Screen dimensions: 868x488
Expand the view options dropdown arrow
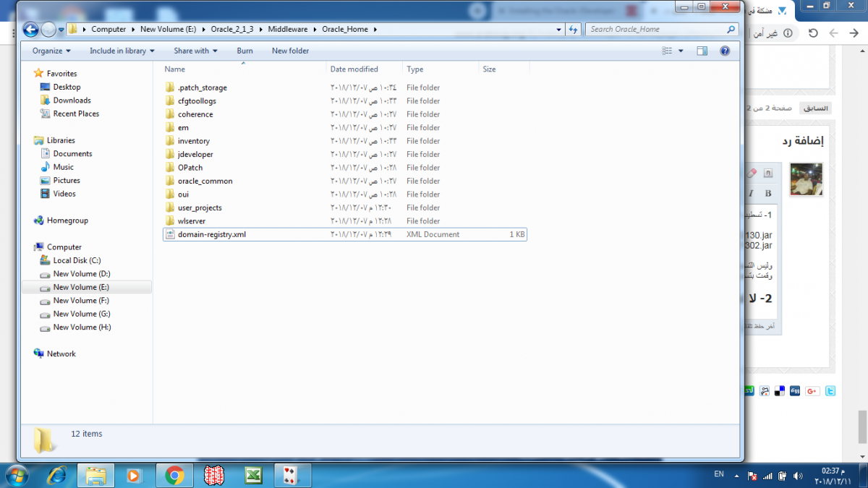[x=681, y=51]
